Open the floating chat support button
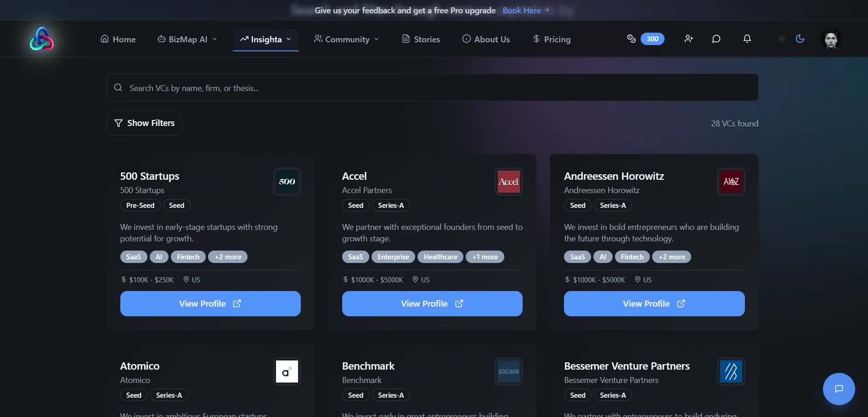The height and width of the screenshot is (417, 868). 839,389
